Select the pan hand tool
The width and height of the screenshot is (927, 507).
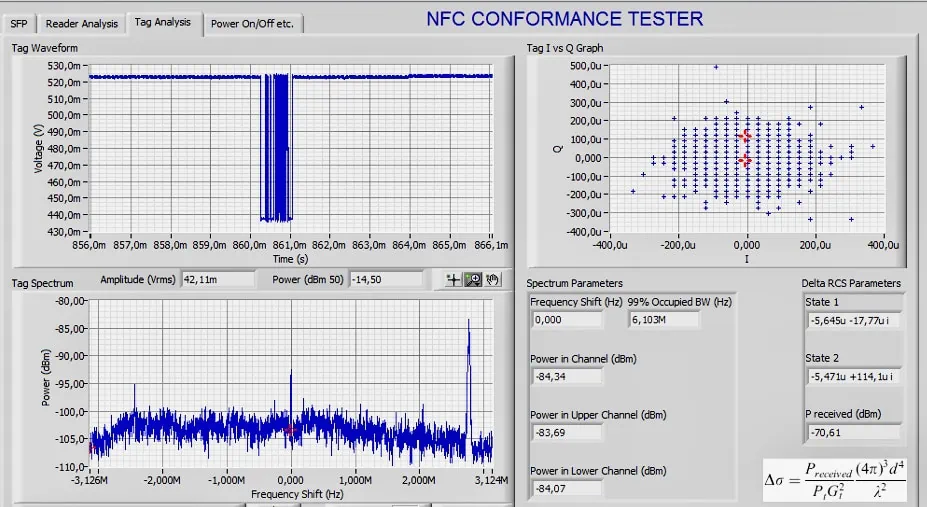[493, 280]
